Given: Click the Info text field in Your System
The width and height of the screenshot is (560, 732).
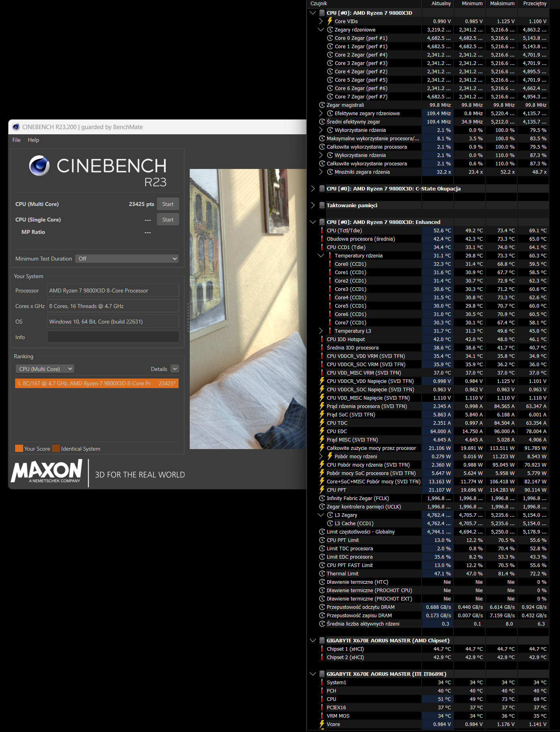Looking at the screenshot, I should tap(113, 337).
